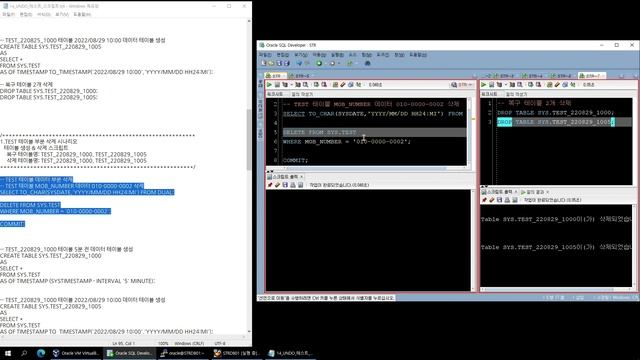Viewport: 640px width, 360px height.
Task: Clear right script output with eraser icon
Action: coord(491,200)
